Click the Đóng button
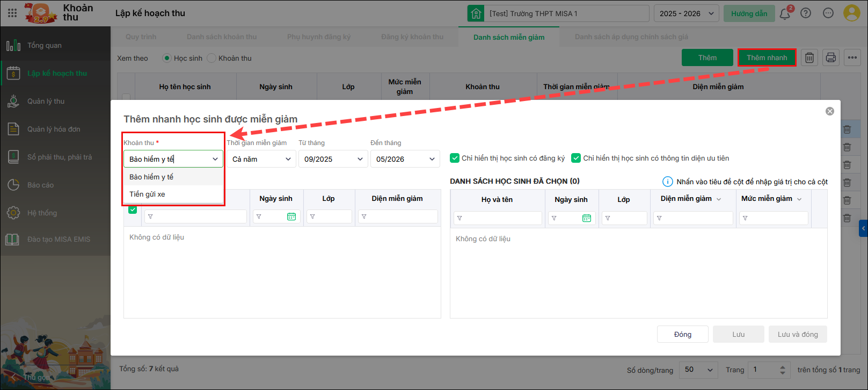Screen dimensions: 868x390 coord(683,334)
